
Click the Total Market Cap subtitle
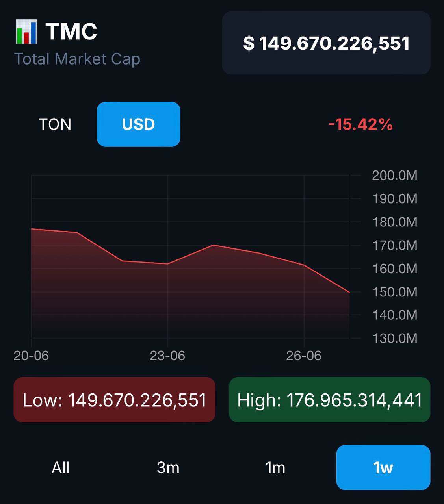[77, 59]
